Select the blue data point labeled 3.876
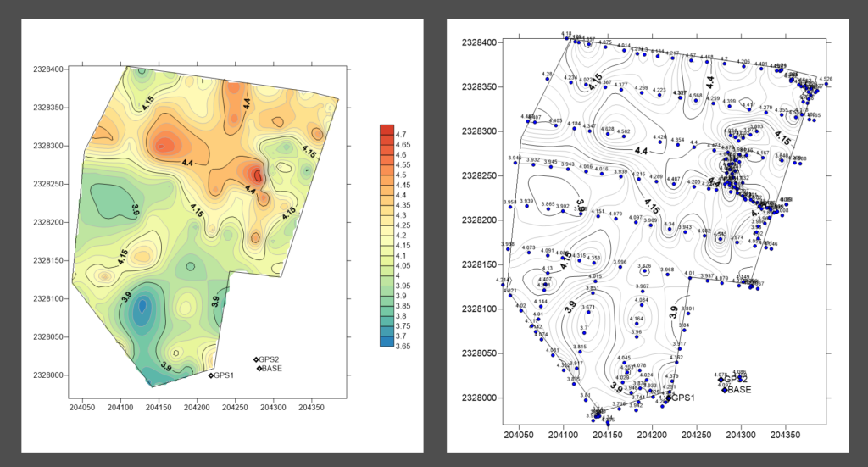 click(x=645, y=270)
